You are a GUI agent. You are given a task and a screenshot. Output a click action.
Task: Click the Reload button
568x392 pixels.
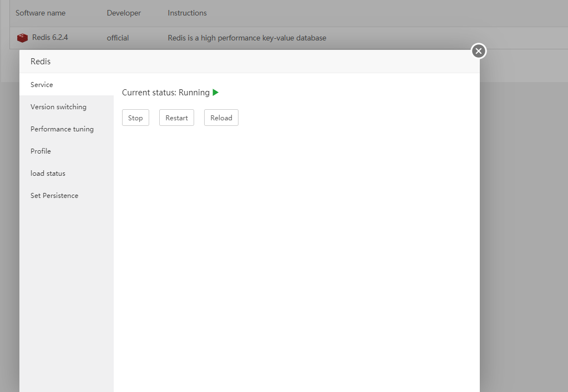tap(221, 118)
